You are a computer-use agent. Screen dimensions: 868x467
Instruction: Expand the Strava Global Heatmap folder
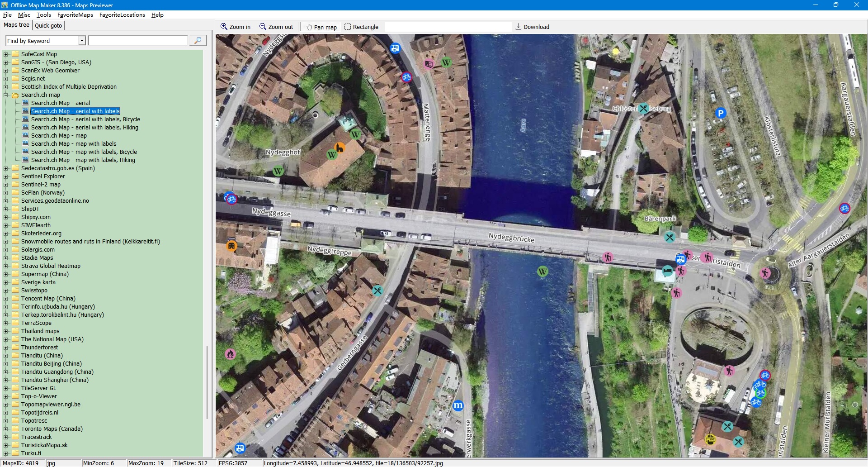tap(6, 266)
